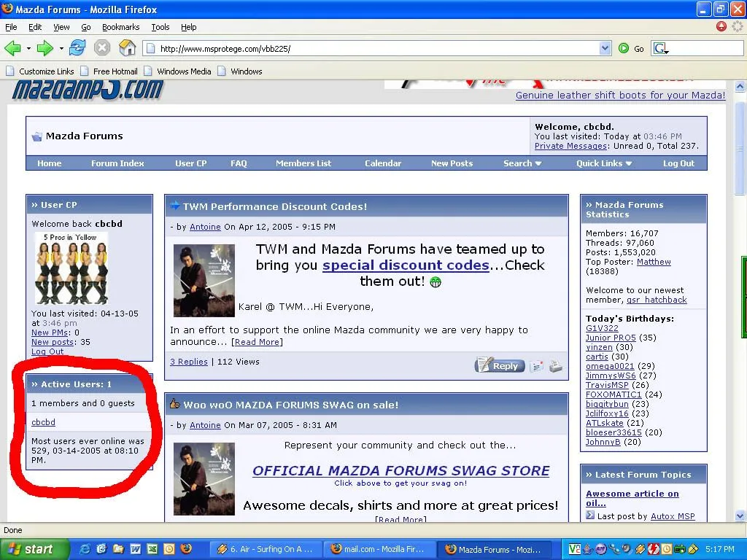Screen dimensions: 747x560
Task: Click the Stop loading toolbar icon
Action: pos(102,48)
